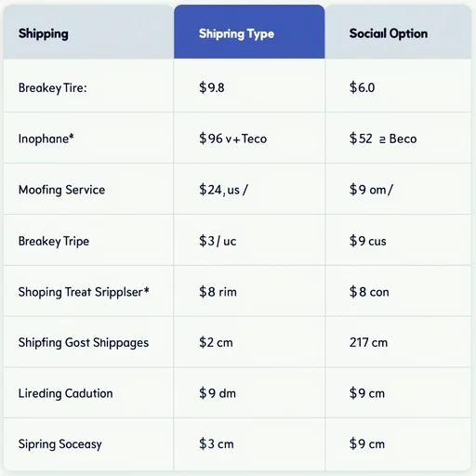Select the Breakey Tripe row label
476x476 pixels.
[54, 241]
